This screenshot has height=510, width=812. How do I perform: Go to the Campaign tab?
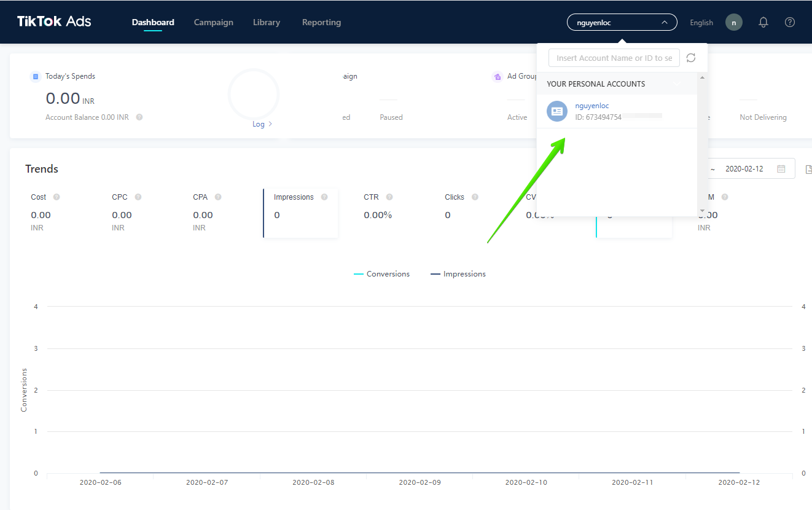pyautogui.click(x=213, y=22)
